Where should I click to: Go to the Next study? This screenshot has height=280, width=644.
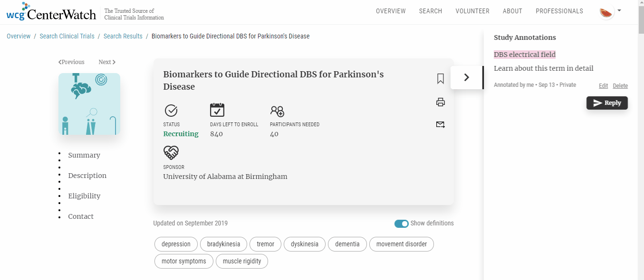[107, 62]
